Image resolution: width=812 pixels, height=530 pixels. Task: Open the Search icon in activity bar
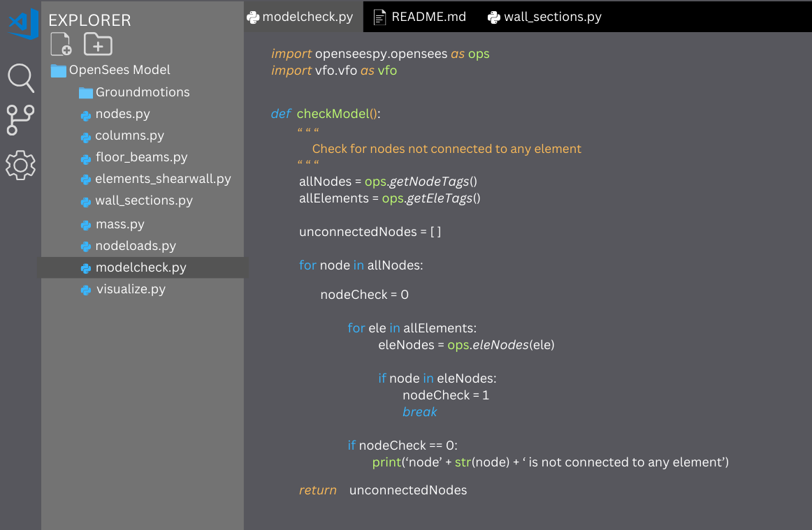(20, 77)
